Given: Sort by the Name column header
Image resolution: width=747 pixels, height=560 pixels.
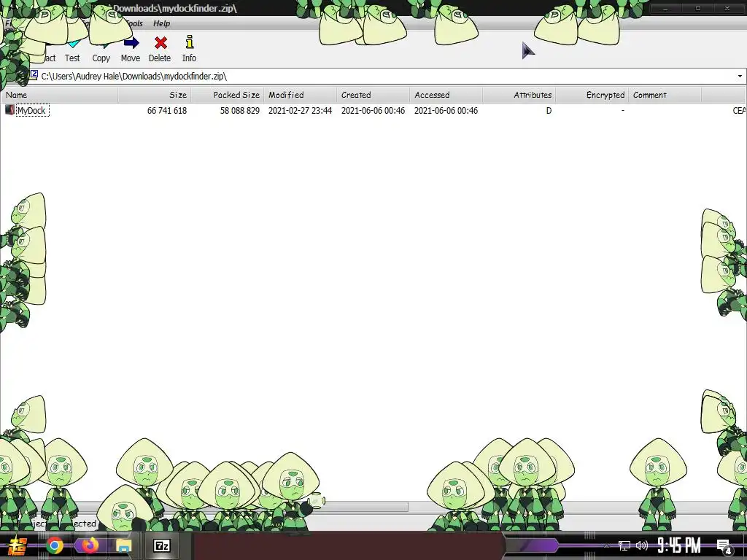Looking at the screenshot, I should pos(59,95).
